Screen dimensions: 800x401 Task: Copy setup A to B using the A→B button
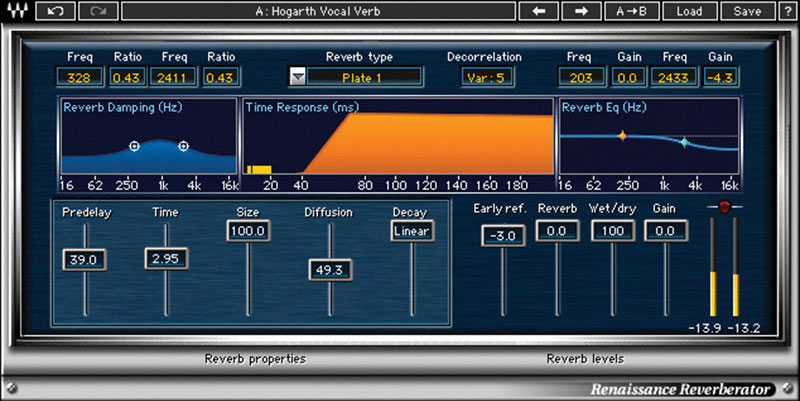[x=632, y=11]
